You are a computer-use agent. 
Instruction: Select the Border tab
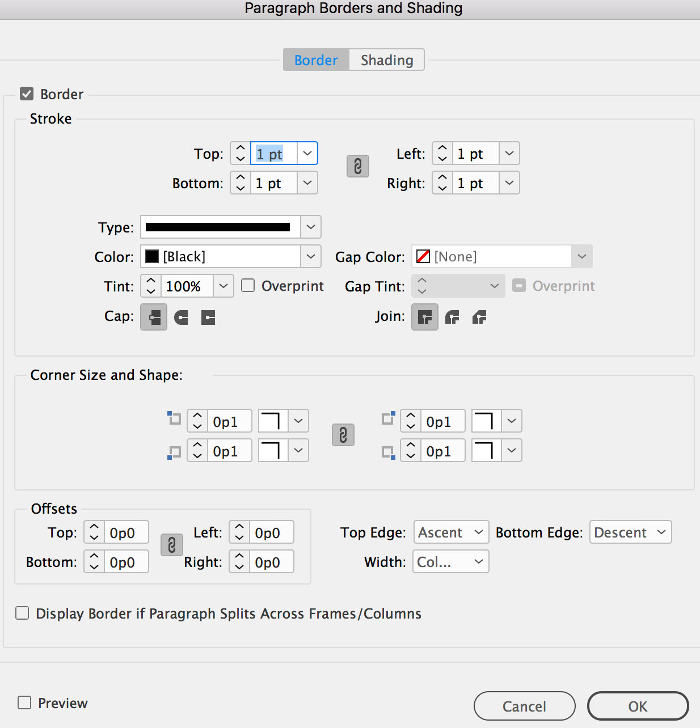click(316, 60)
